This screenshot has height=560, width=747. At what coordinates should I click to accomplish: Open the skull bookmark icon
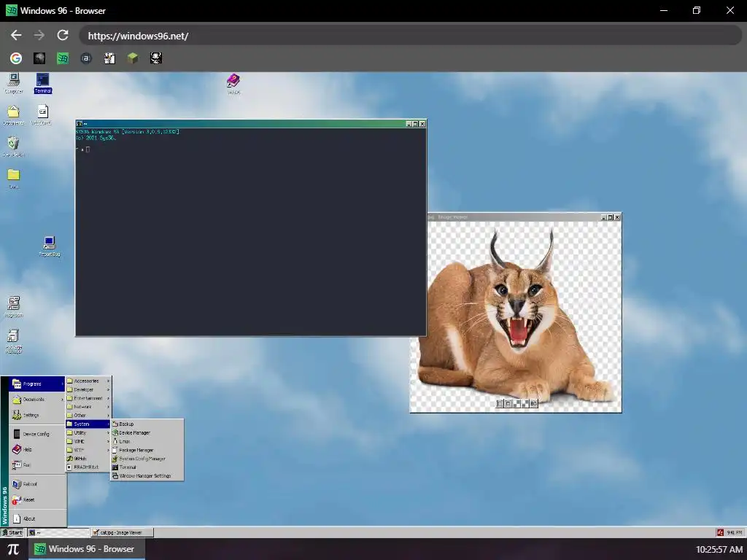click(156, 58)
